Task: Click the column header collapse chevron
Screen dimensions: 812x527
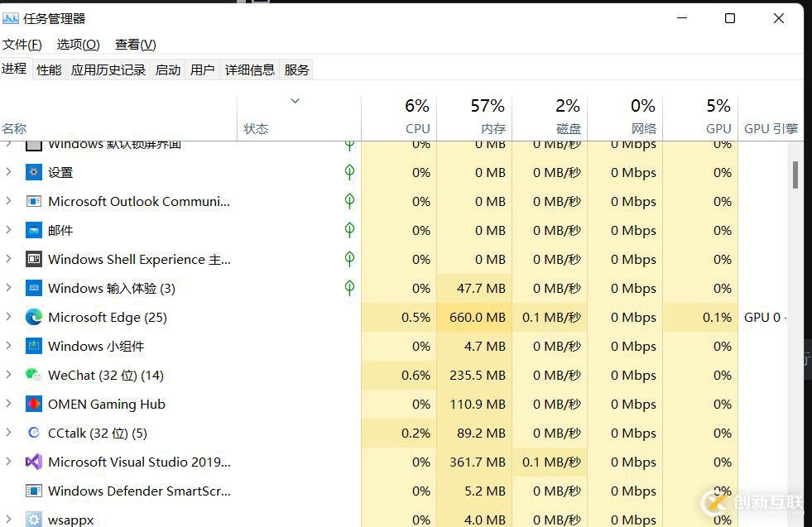Action: click(295, 101)
